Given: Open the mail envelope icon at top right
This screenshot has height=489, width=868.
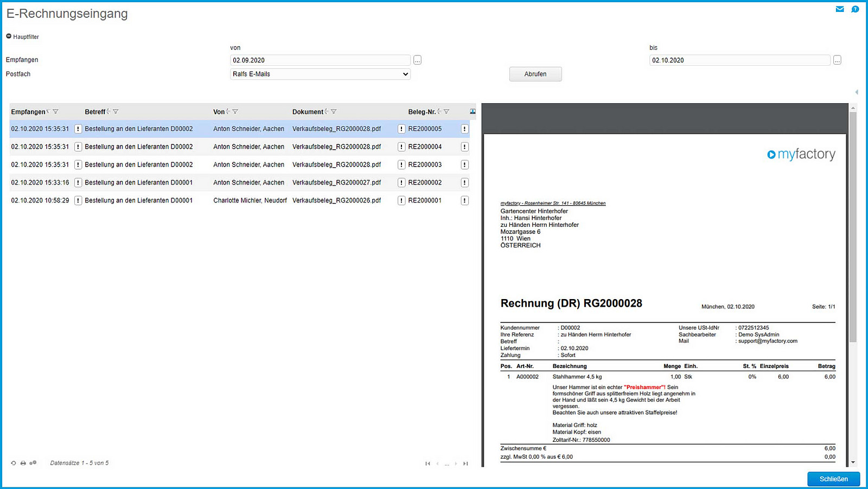Looking at the screenshot, I should (x=840, y=9).
